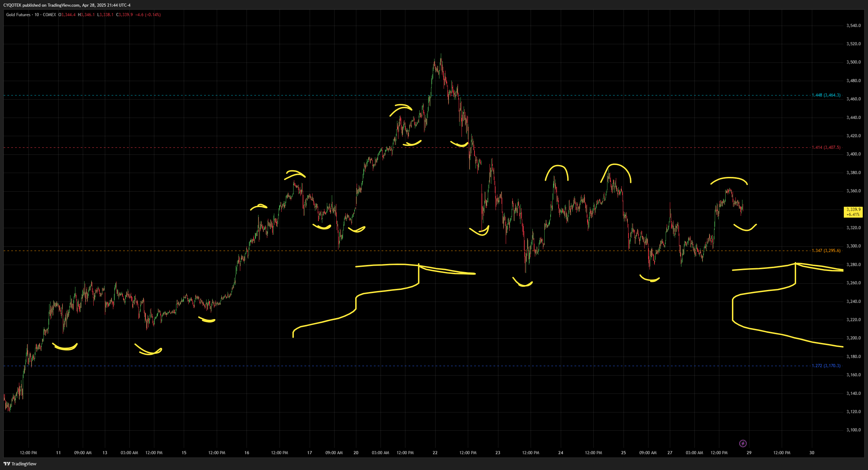Image resolution: width=868 pixels, height=470 pixels.
Task: Click the 3,500.0 price axis label
Action: click(853, 62)
